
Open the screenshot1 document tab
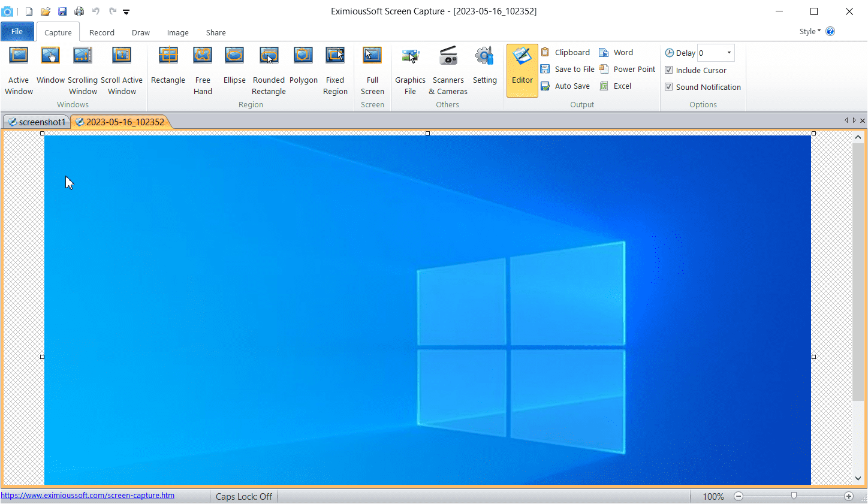tap(37, 122)
